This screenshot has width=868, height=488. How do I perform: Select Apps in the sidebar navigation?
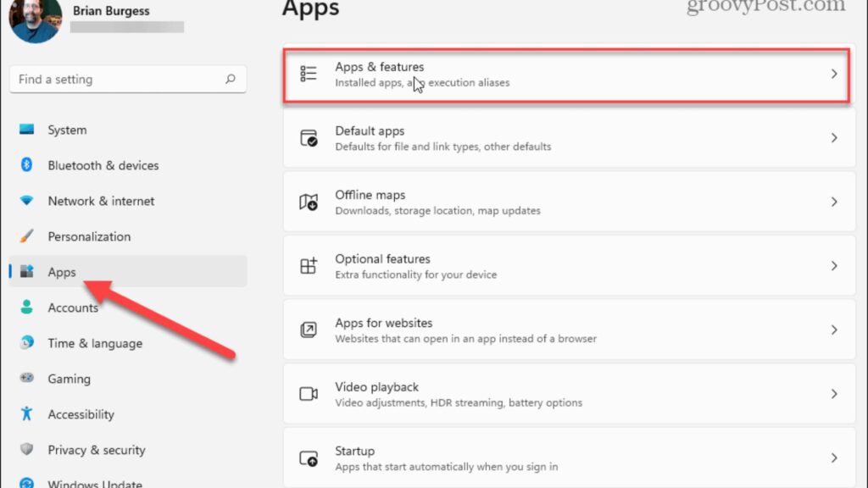(61, 272)
